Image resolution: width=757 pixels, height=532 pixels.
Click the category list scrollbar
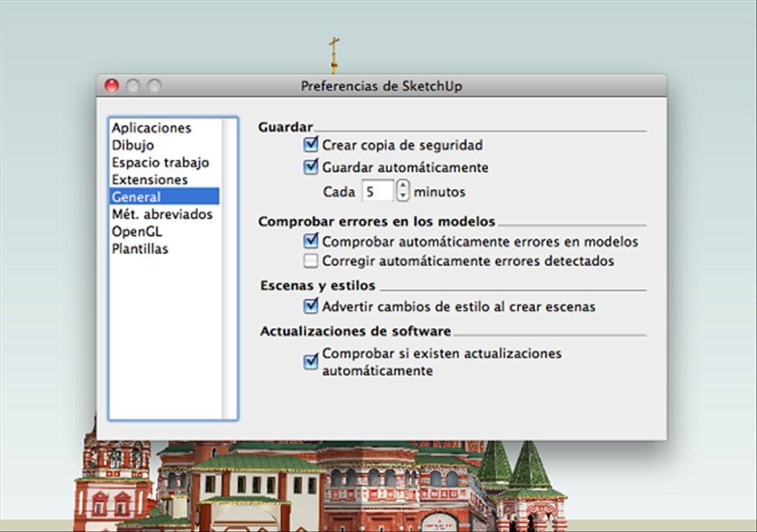(x=228, y=268)
